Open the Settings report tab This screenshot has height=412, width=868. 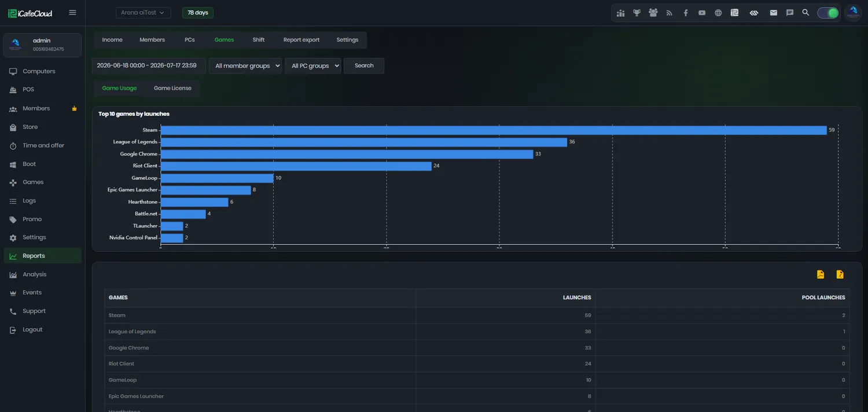click(347, 40)
